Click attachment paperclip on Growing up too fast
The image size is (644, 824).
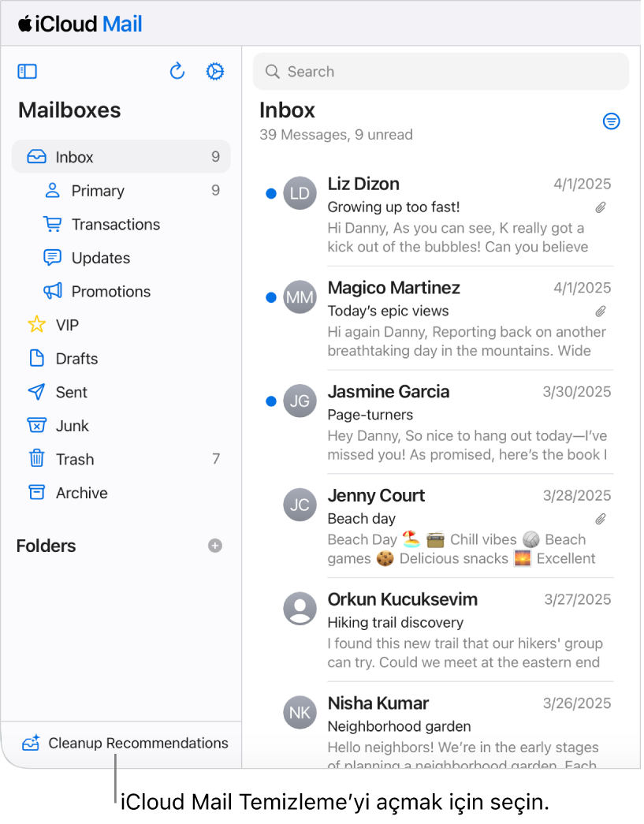pyautogui.click(x=601, y=207)
